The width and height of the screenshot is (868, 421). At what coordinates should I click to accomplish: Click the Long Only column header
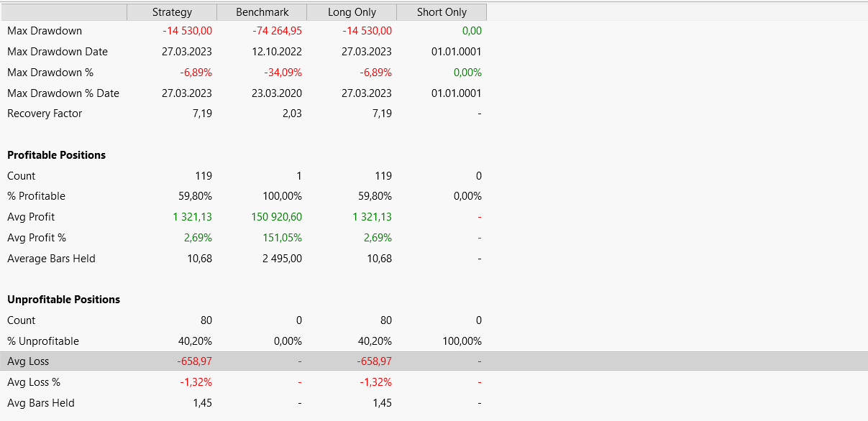[x=352, y=12]
